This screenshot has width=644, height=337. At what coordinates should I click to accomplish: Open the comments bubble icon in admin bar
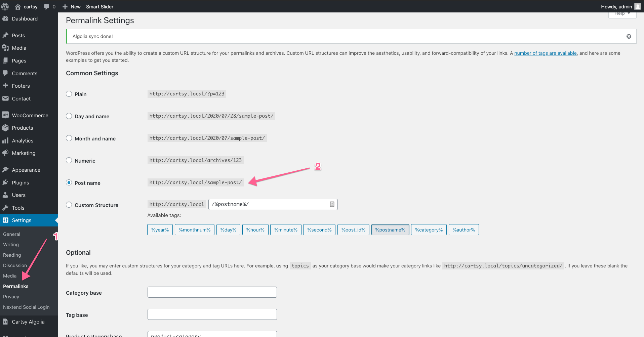pyautogui.click(x=46, y=7)
